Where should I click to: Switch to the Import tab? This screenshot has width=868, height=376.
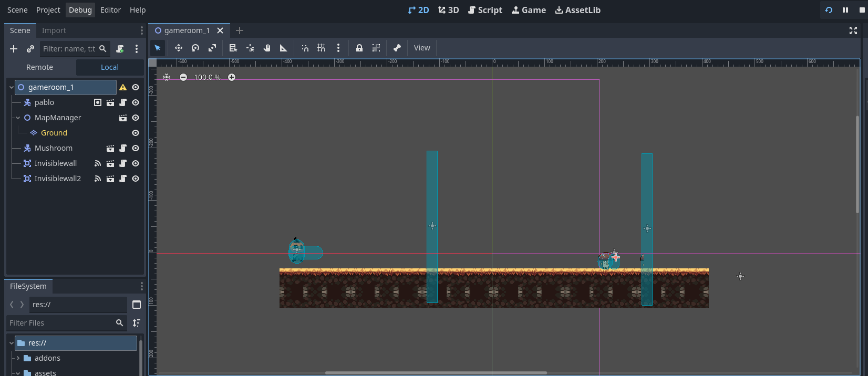pyautogui.click(x=54, y=30)
